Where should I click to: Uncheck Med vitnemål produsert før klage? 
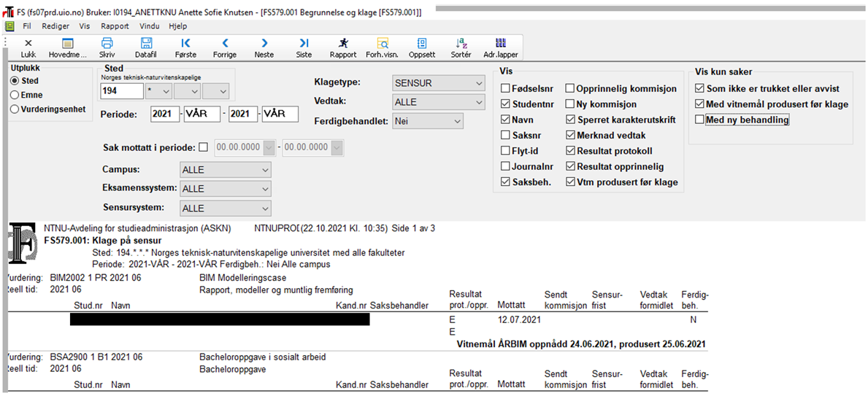coord(699,104)
